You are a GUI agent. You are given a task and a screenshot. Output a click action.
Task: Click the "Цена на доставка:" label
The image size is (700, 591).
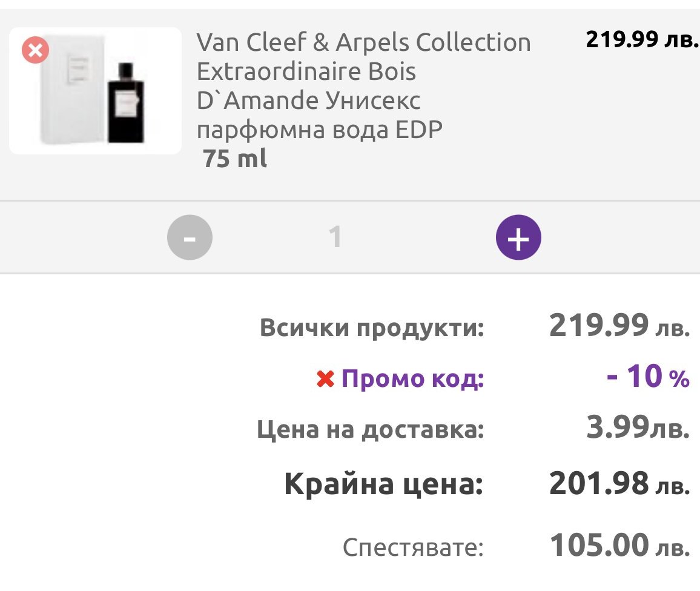tap(371, 430)
